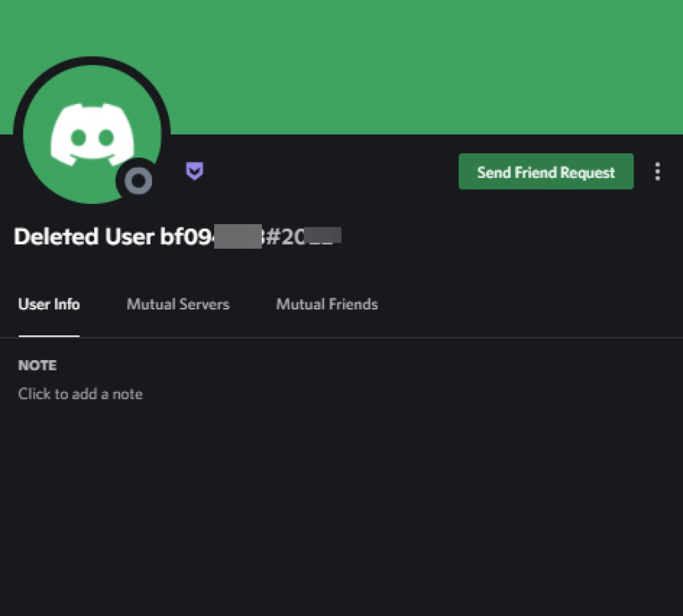Click the NOTE section heading
Screen dimensions: 683x616
[37, 365]
